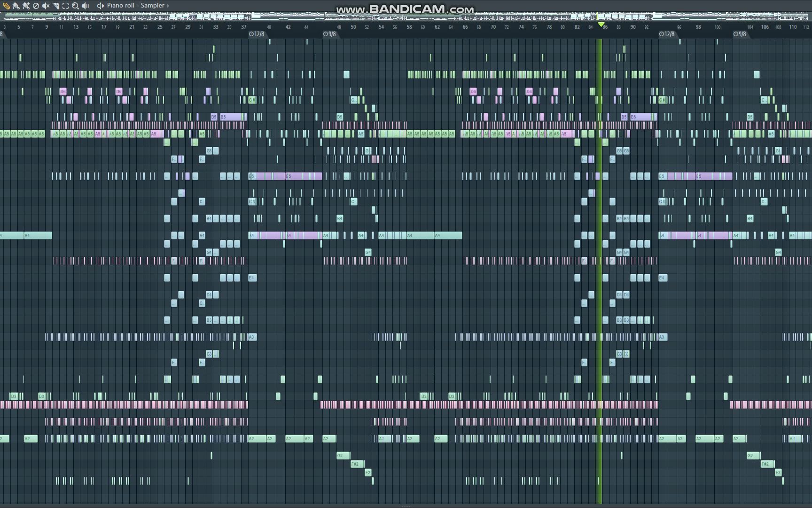Select the Paint brush tool
The height and width of the screenshot is (508, 812).
click(x=16, y=6)
